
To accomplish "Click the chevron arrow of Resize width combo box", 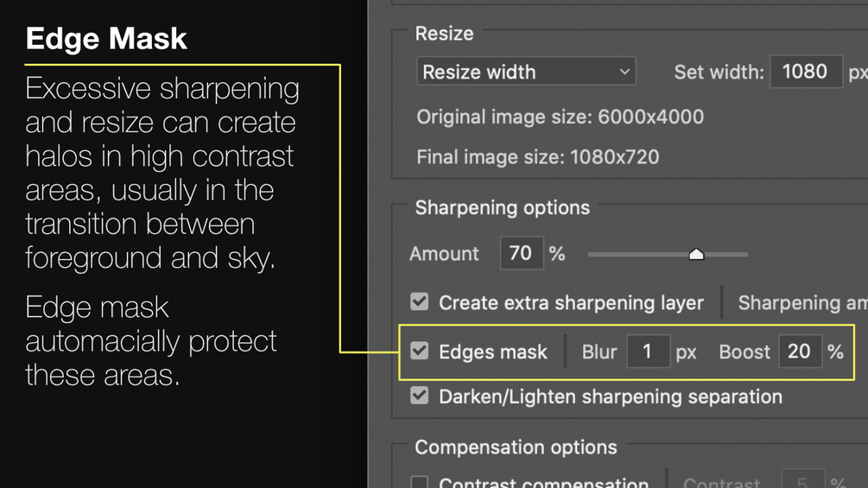I will click(x=624, y=72).
